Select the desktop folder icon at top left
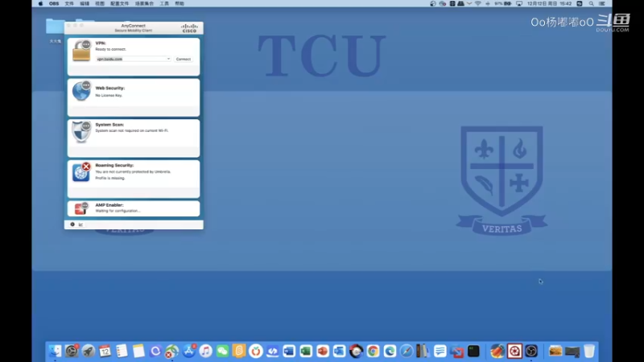 (55, 27)
